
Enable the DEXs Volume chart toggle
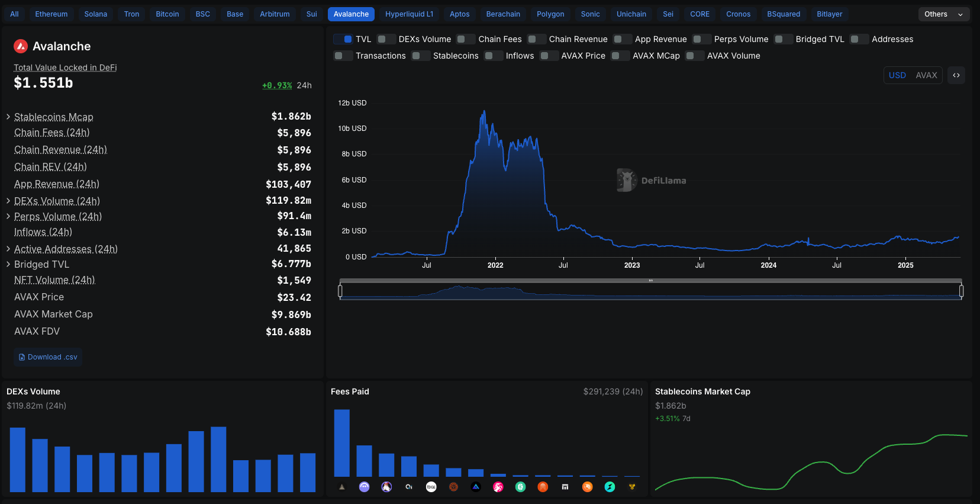tap(386, 39)
